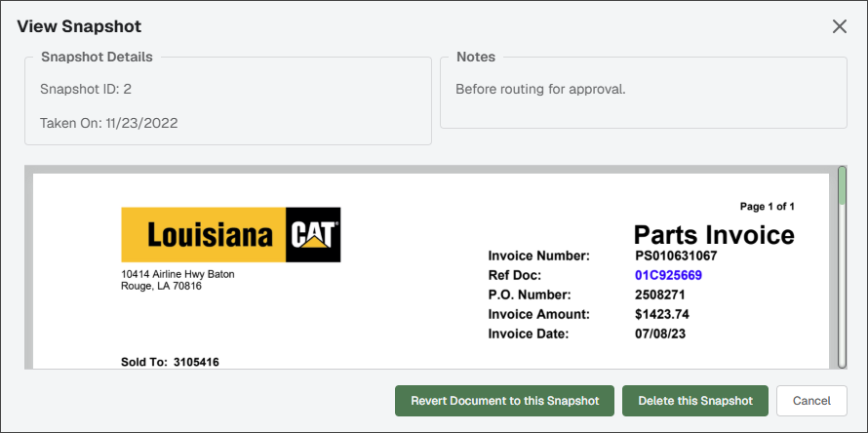Click the Notes text area
Viewport: 868px width, 433px height.
point(644,93)
